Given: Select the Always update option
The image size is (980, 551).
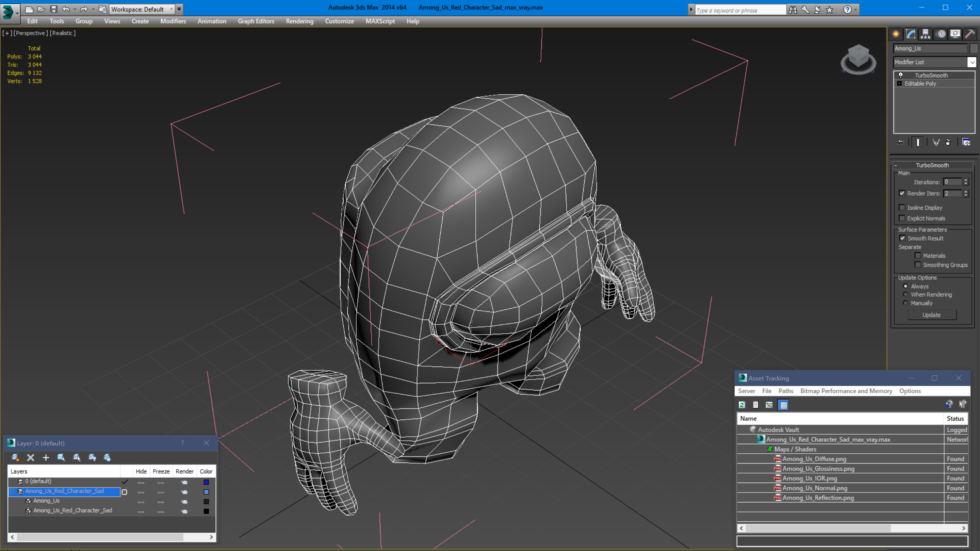Looking at the screenshot, I should [x=905, y=286].
